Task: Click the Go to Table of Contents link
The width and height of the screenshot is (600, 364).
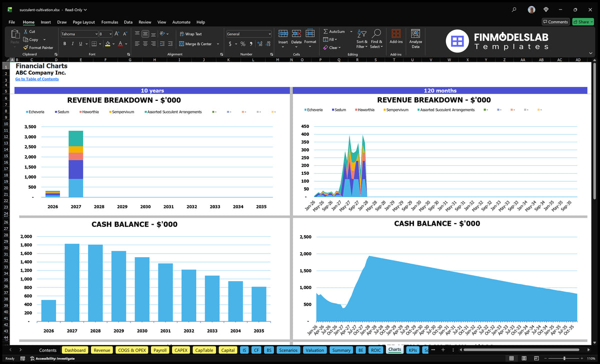Action: point(37,79)
